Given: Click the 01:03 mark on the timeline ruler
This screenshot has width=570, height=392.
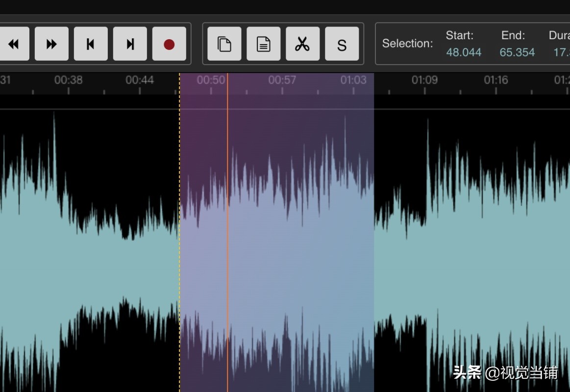Looking at the screenshot, I should (353, 80).
